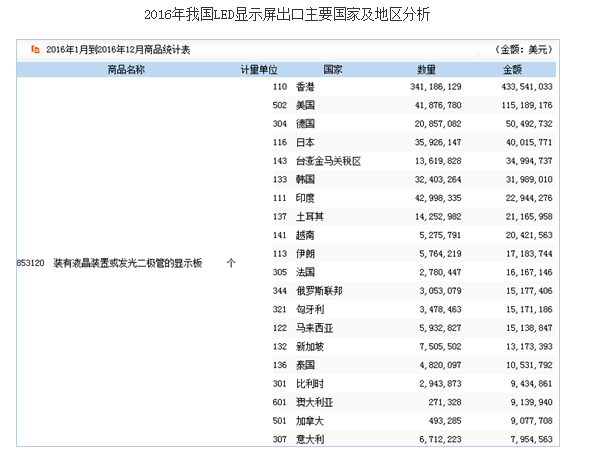Image resolution: width=596 pixels, height=459 pixels.
Task: Click country 马来西亚 in the table
Action: pos(314,328)
